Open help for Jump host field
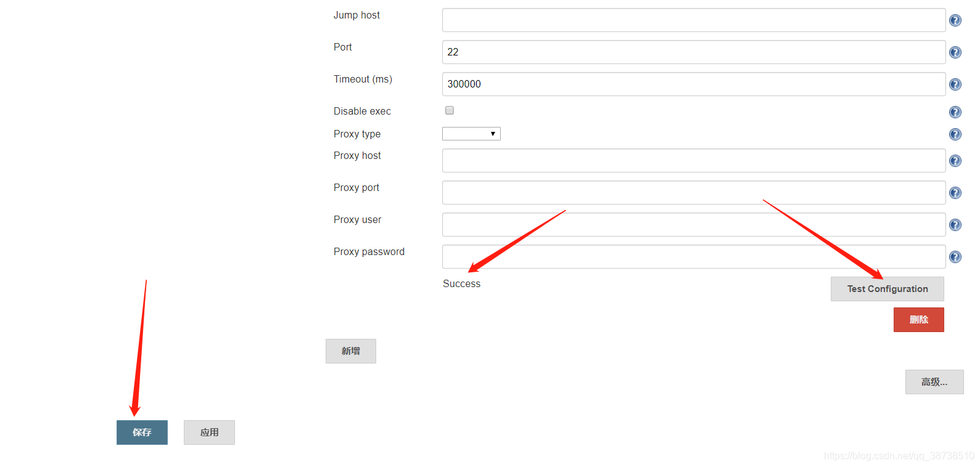The height and width of the screenshot is (467, 980). [x=955, y=20]
